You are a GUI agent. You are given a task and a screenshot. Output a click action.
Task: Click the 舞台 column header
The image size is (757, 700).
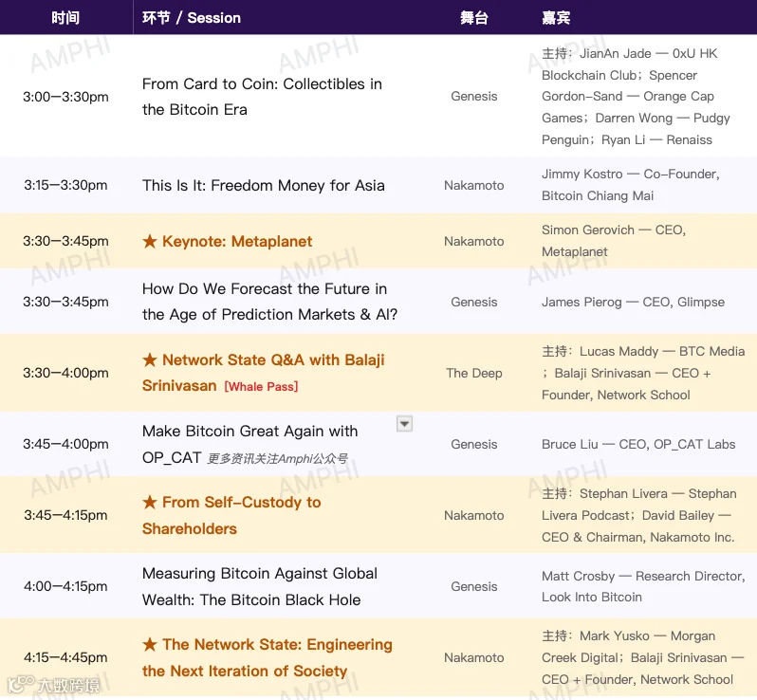[473, 18]
